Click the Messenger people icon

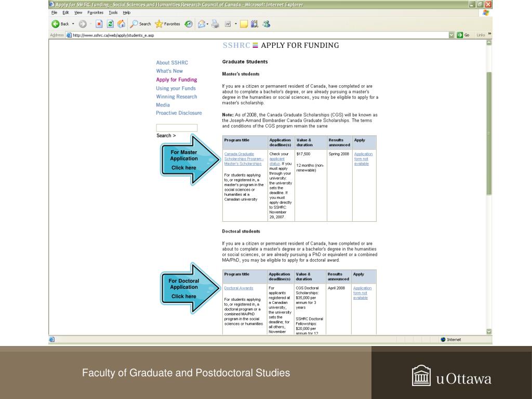click(x=267, y=24)
